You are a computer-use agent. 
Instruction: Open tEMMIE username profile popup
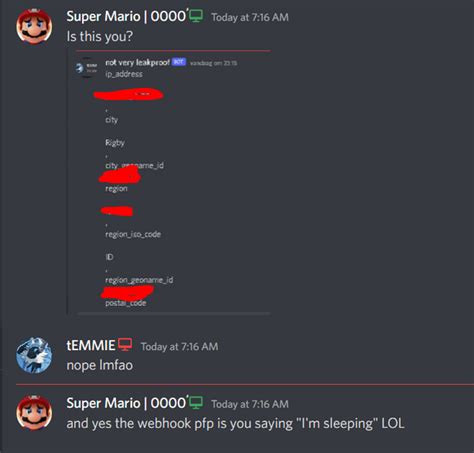pos(91,345)
